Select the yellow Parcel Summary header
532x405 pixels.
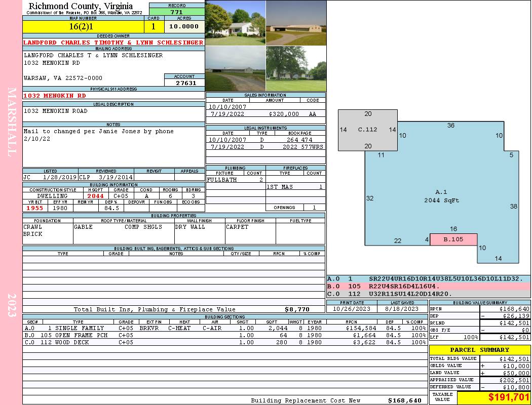pyautogui.click(x=479, y=350)
